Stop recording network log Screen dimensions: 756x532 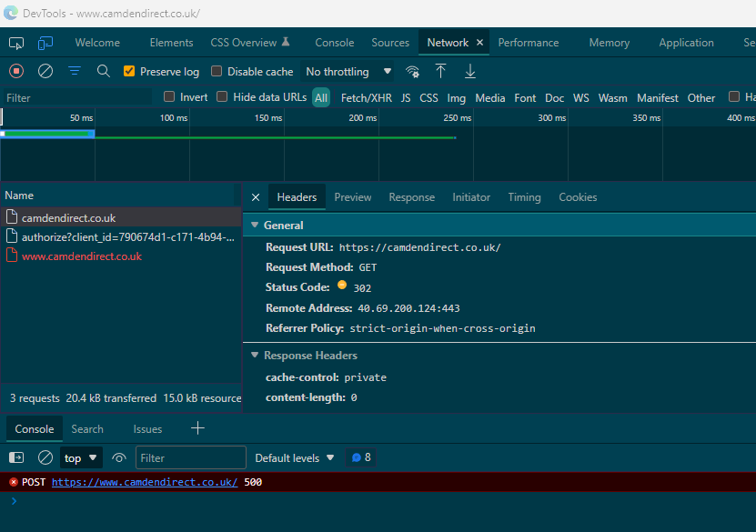[16, 71]
